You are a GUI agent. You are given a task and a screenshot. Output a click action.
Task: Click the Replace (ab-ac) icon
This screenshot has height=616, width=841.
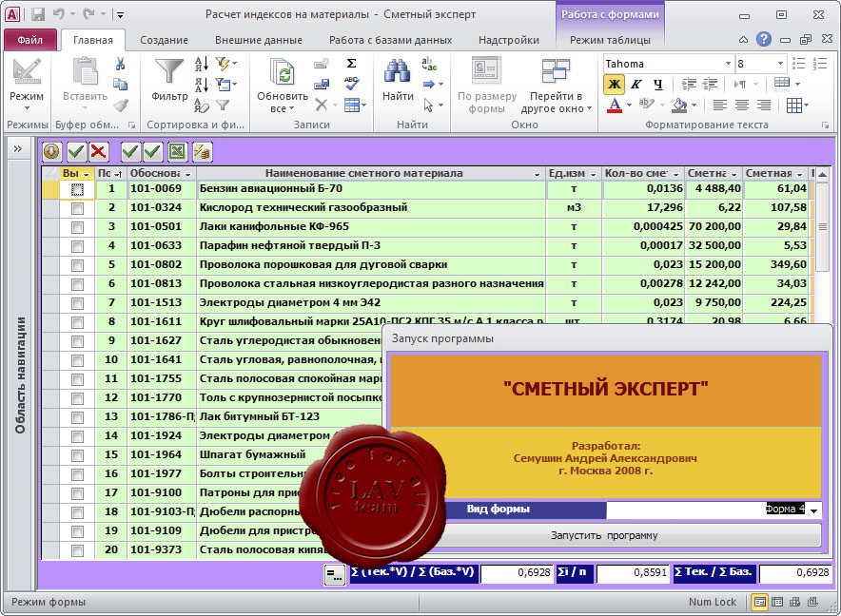pos(429,65)
